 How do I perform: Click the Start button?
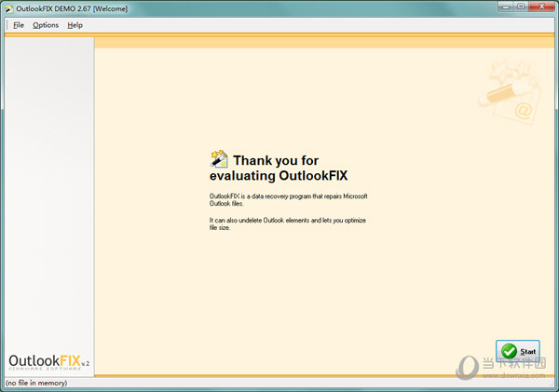(518, 351)
